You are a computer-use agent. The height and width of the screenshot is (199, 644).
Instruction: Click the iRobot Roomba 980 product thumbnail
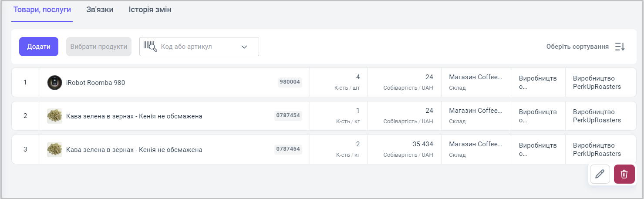click(54, 82)
